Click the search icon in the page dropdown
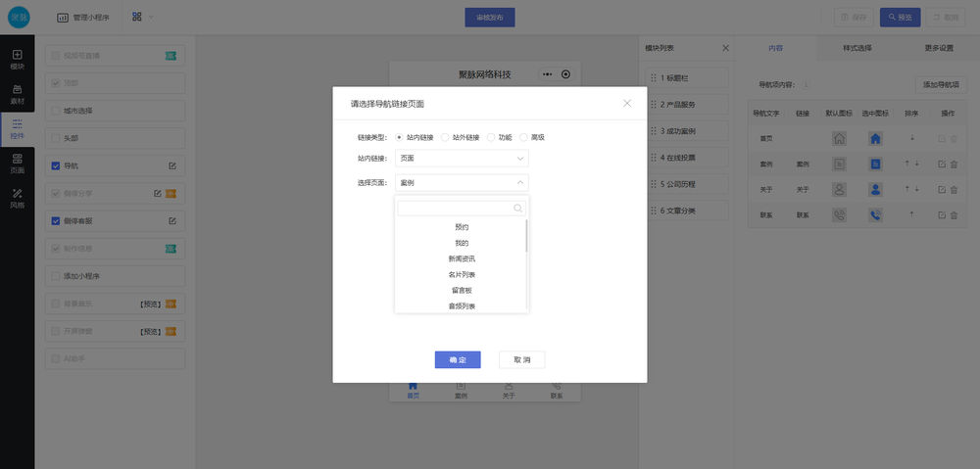 (518, 209)
